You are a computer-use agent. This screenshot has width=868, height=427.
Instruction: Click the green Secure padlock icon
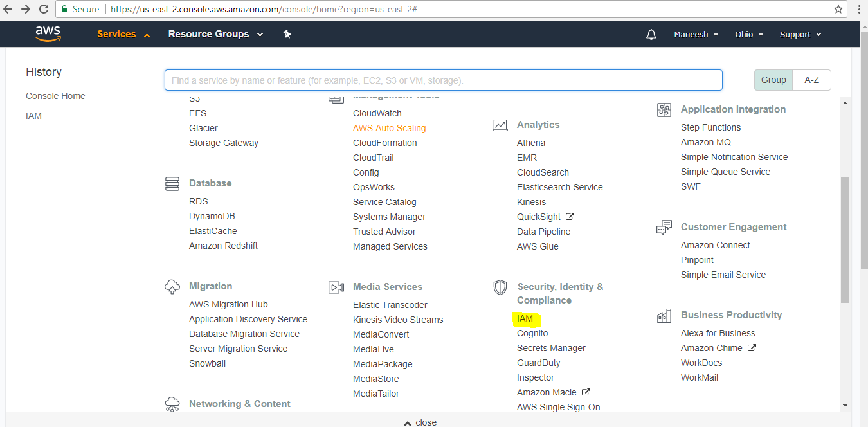point(64,9)
